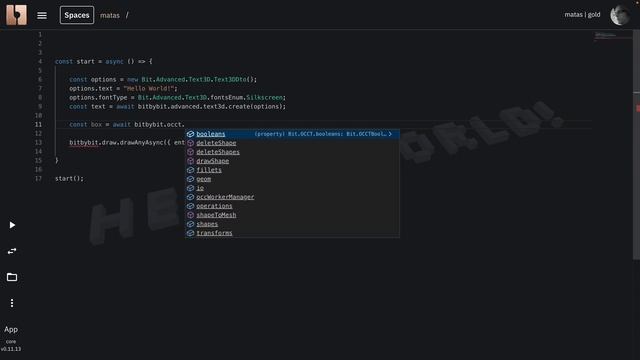This screenshot has height=360, width=640.
Task: Click 'Silkscreen' in fontType line
Action: 264,98
